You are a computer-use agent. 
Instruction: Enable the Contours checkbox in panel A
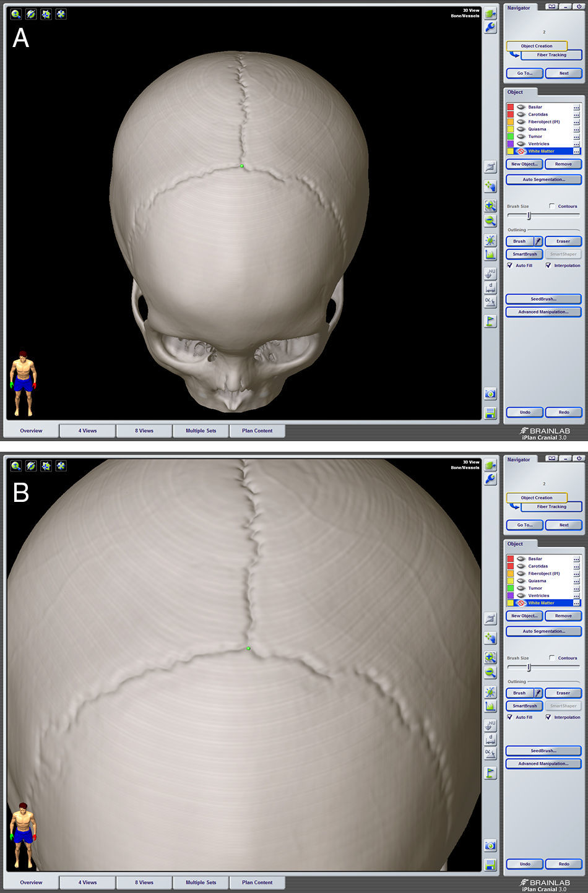click(552, 206)
